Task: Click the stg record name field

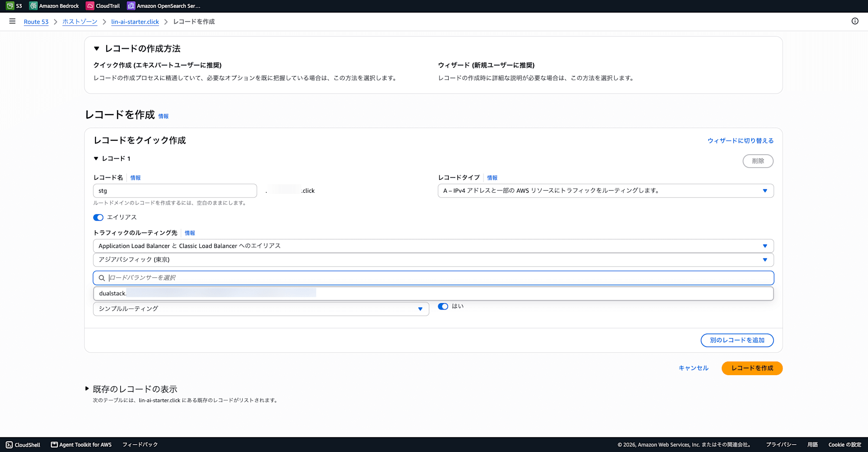Action: [175, 191]
